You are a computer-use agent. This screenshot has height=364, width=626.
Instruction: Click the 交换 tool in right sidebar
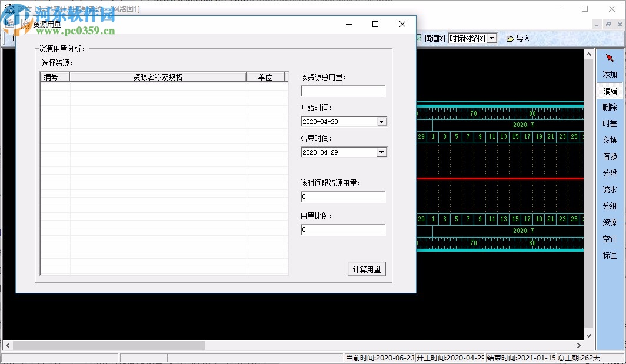pos(610,140)
